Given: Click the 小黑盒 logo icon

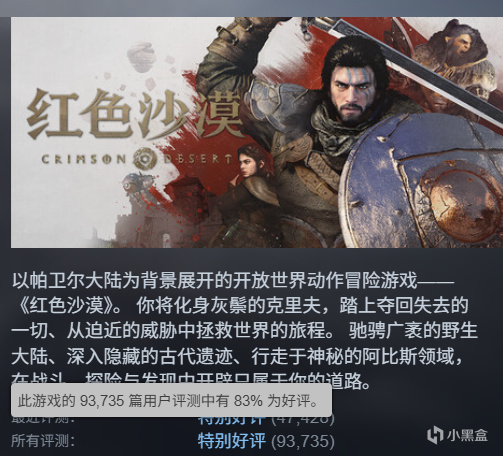Looking at the screenshot, I should [435, 435].
